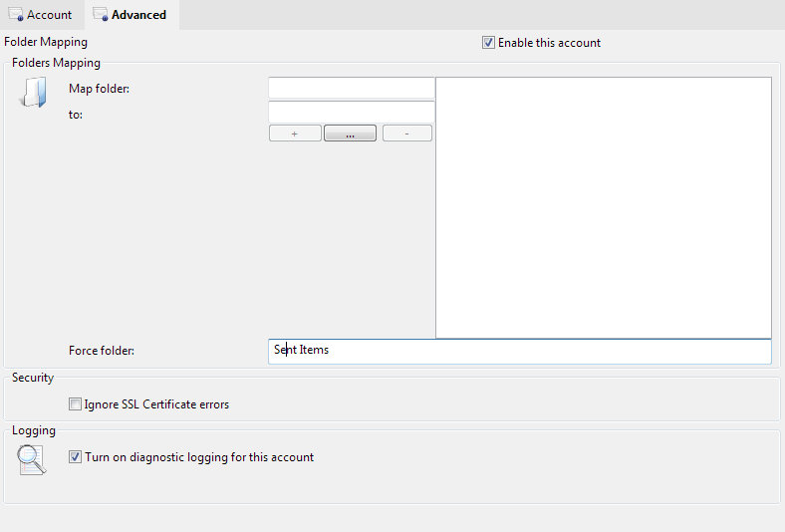Focus the Map folder text field

(351, 89)
